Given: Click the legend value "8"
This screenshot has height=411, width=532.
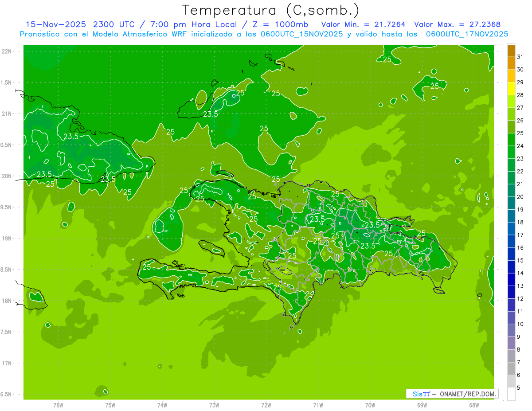Looking at the screenshot, I should coord(518,350).
